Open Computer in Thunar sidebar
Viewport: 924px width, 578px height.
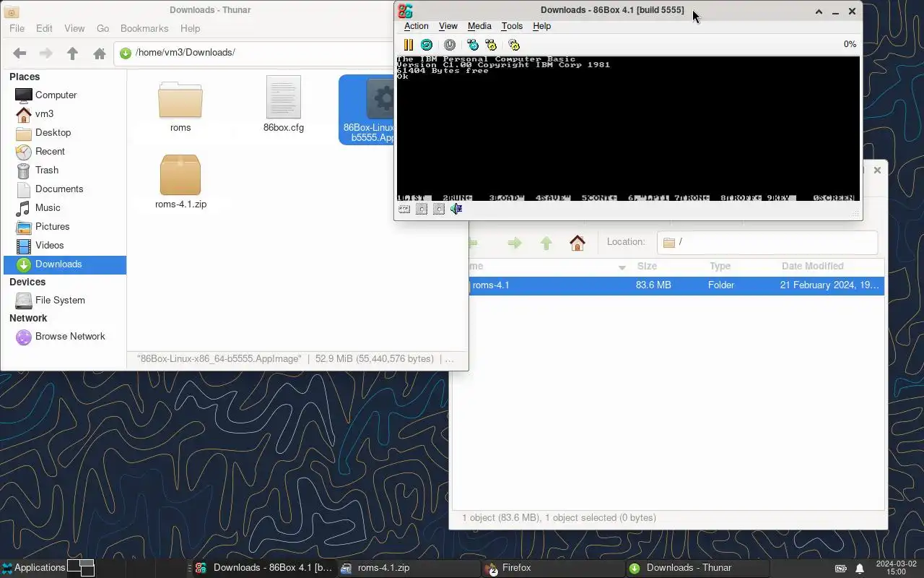[x=65, y=95]
